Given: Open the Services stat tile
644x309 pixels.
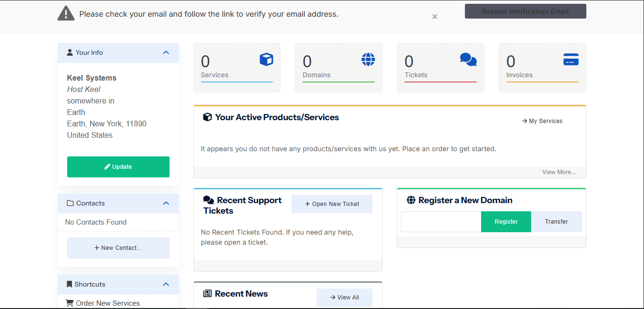Looking at the screenshot, I should (x=237, y=68).
